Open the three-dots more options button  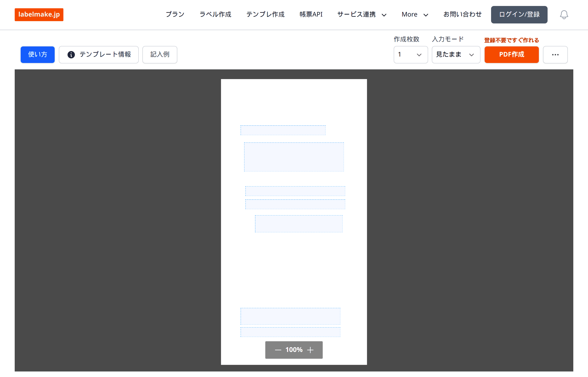click(555, 54)
